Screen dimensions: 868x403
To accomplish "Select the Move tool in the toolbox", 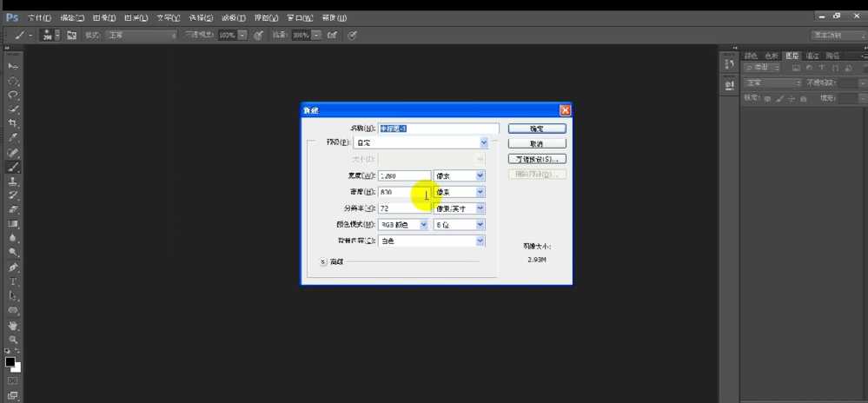I will 13,66.
